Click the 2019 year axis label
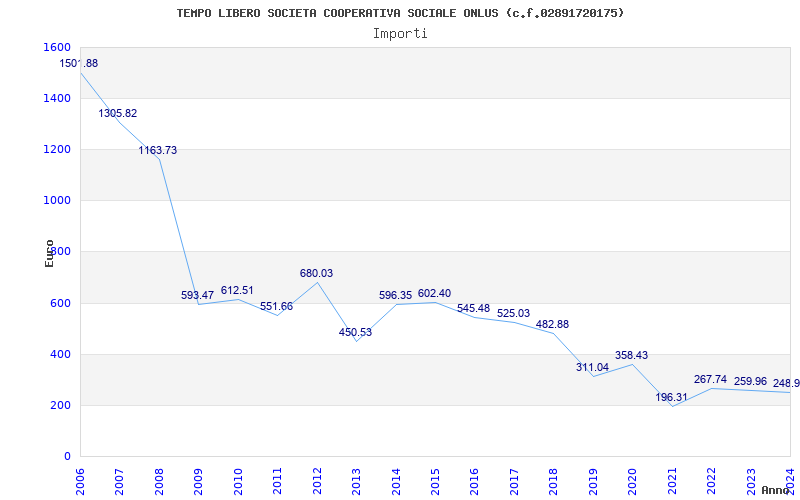This screenshot has width=800, height=500. [x=593, y=483]
